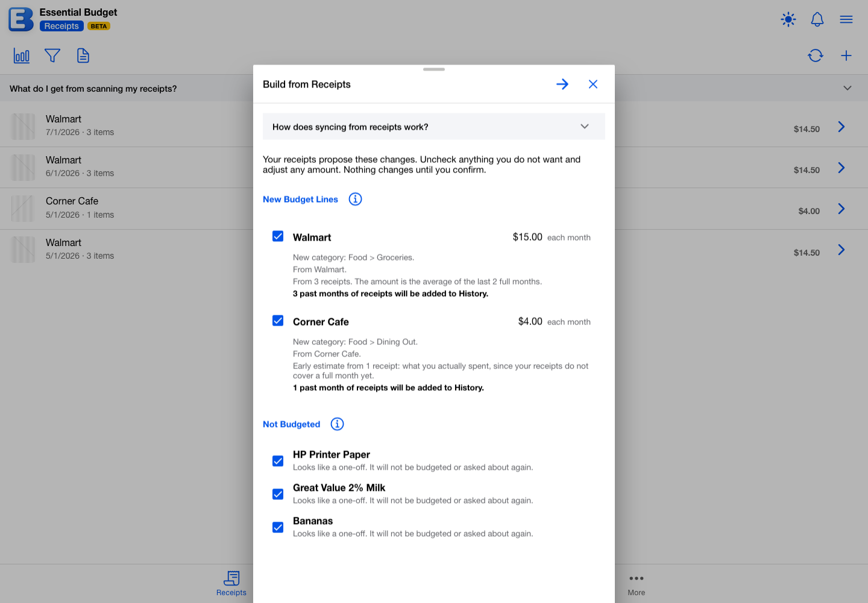Grab the sheet handle atop the dialog
The height and width of the screenshot is (603, 868).
(434, 69)
